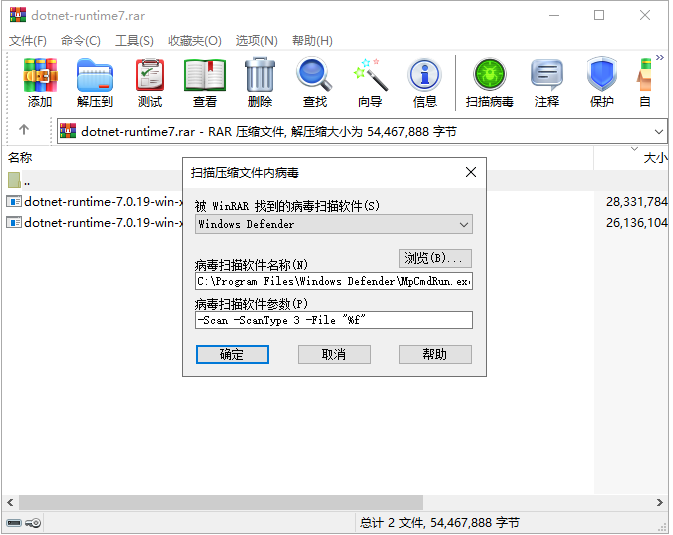Expand hidden toolbar items with double chevron
673x535 pixels.
[x=660, y=58]
